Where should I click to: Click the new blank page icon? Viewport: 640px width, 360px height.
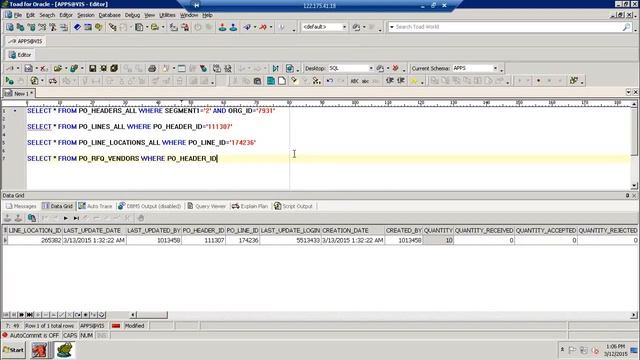click(282, 81)
